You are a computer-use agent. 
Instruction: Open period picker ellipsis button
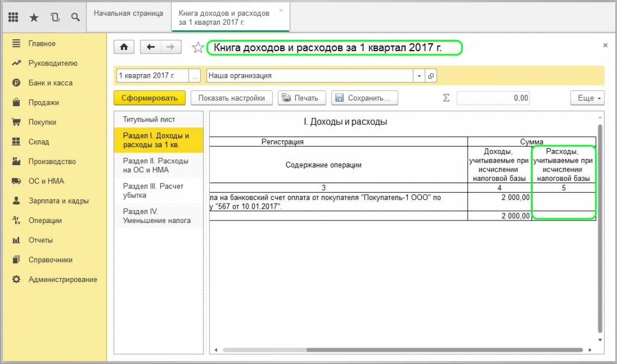coord(194,76)
